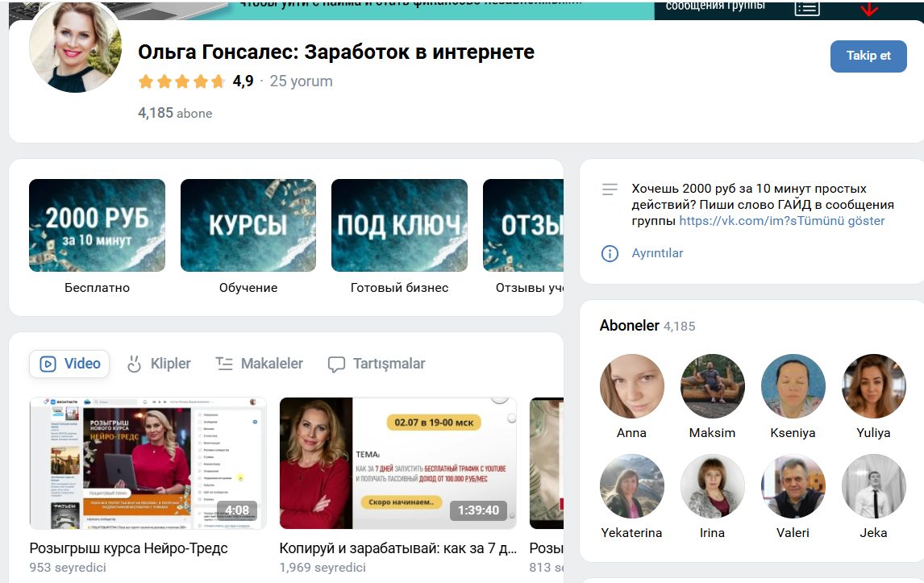This screenshot has height=583, width=924.
Task: Click the Klipler hand icon
Action: (x=135, y=364)
